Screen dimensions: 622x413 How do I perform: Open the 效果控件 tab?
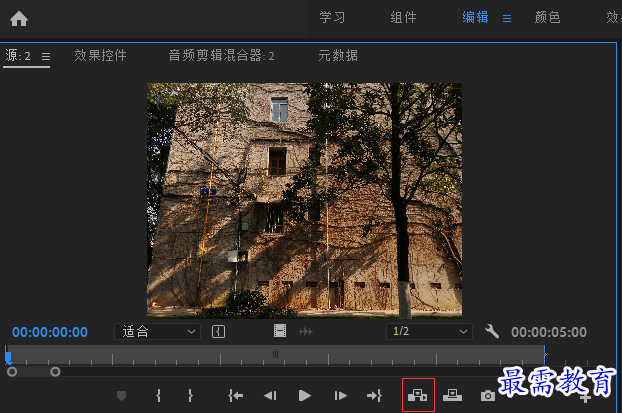[x=100, y=56]
